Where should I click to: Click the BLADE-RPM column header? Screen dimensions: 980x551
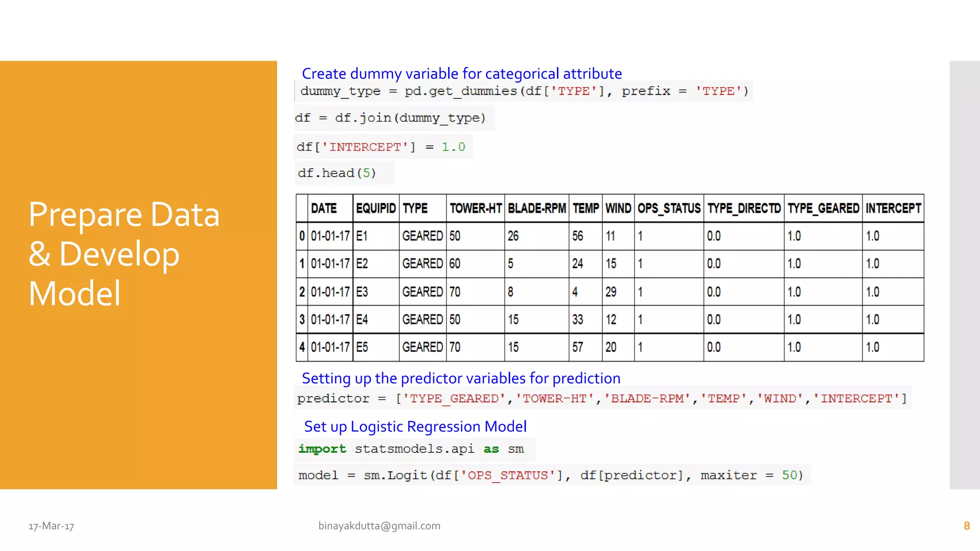[x=537, y=209]
